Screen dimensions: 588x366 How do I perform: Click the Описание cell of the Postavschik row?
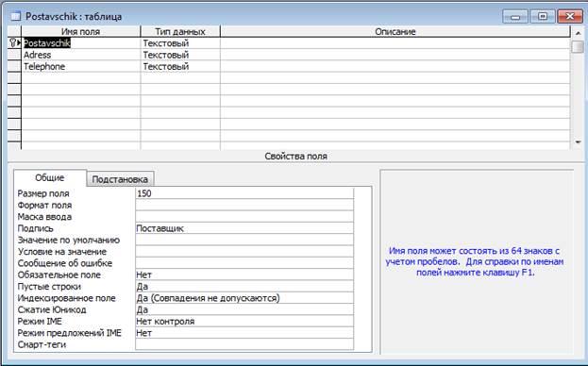coord(395,43)
